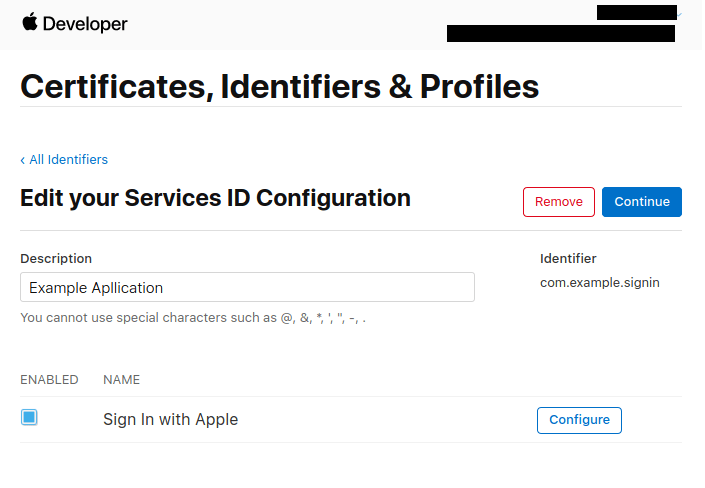Click the back chevron before All Identifiers

23,160
